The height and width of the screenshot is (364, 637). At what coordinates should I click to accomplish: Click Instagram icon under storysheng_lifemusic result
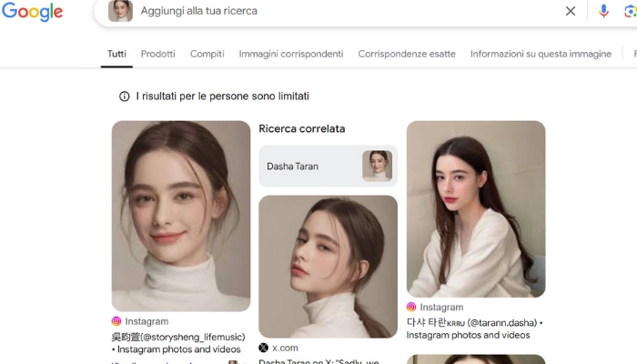click(116, 321)
